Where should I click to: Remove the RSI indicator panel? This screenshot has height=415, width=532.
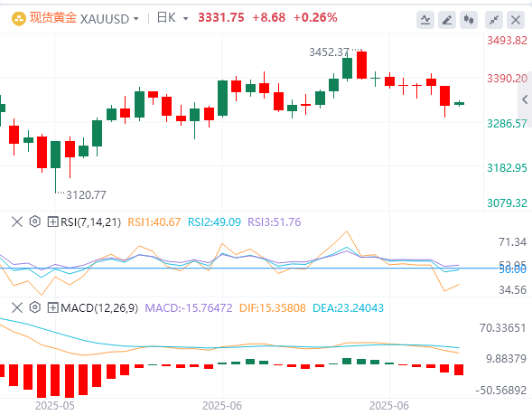[17, 222]
